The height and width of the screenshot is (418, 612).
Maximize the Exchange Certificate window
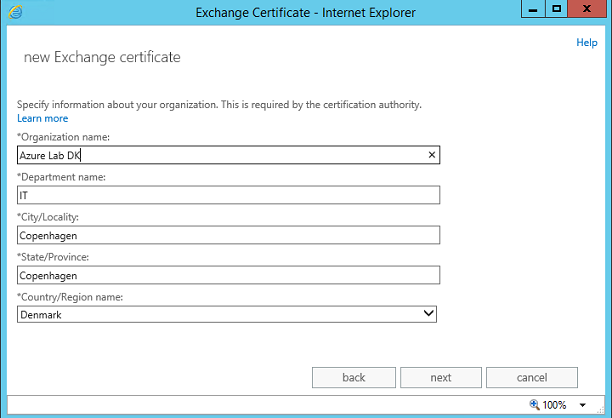[x=557, y=9]
